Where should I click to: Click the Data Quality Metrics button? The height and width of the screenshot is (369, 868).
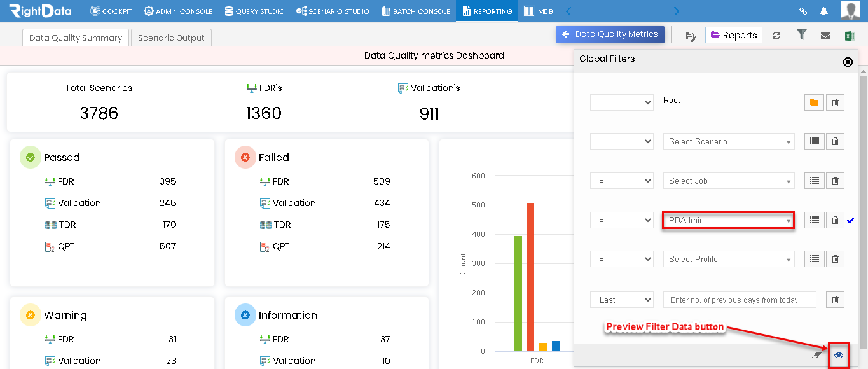point(610,34)
